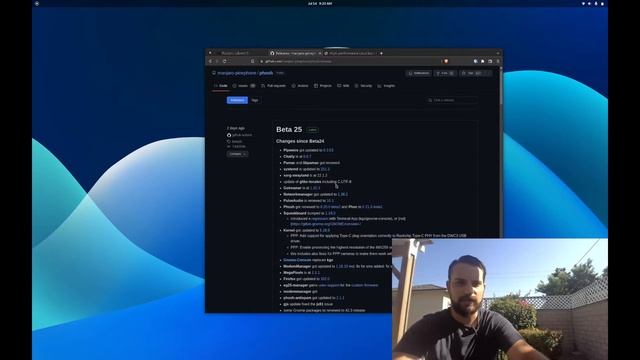Image resolution: width=640 pixels, height=360 pixels.
Task: Open the Phoc version link
Action: [x=372, y=207]
